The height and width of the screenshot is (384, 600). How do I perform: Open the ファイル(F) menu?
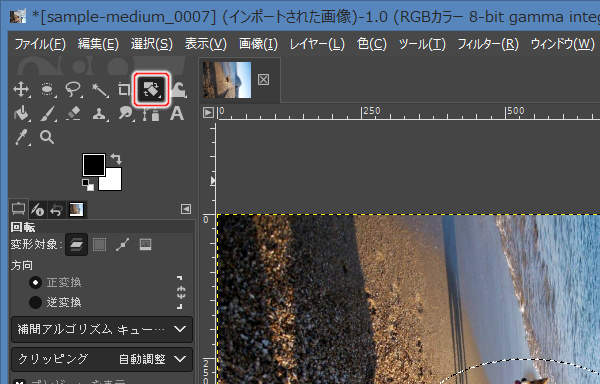[40, 45]
